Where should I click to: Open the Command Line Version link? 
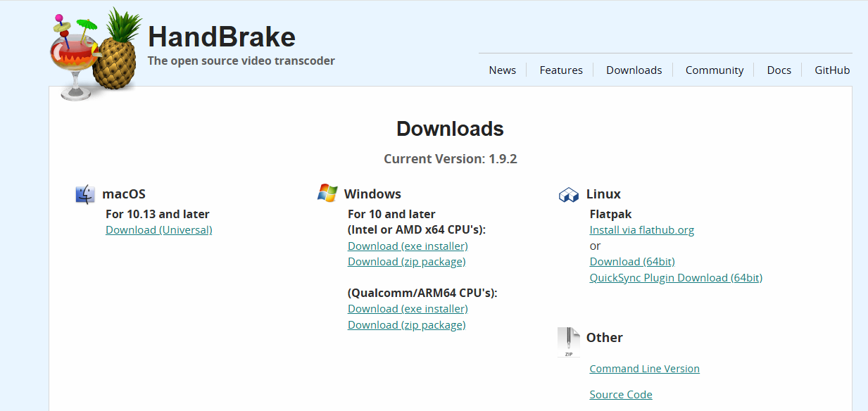click(645, 369)
